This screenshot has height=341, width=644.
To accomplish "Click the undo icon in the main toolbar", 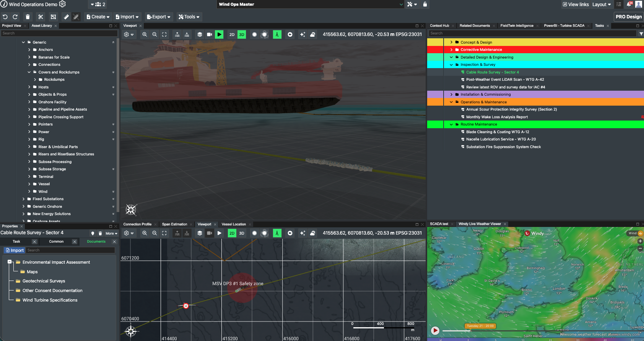I will point(5,17).
